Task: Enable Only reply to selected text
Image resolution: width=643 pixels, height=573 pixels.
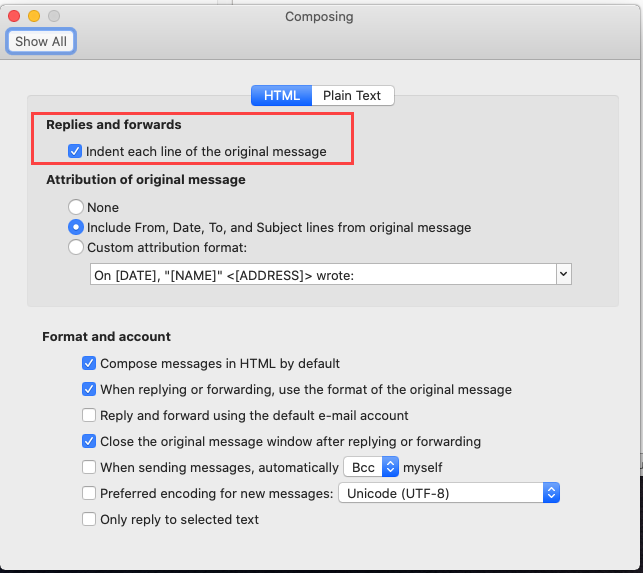Action: 89,519
